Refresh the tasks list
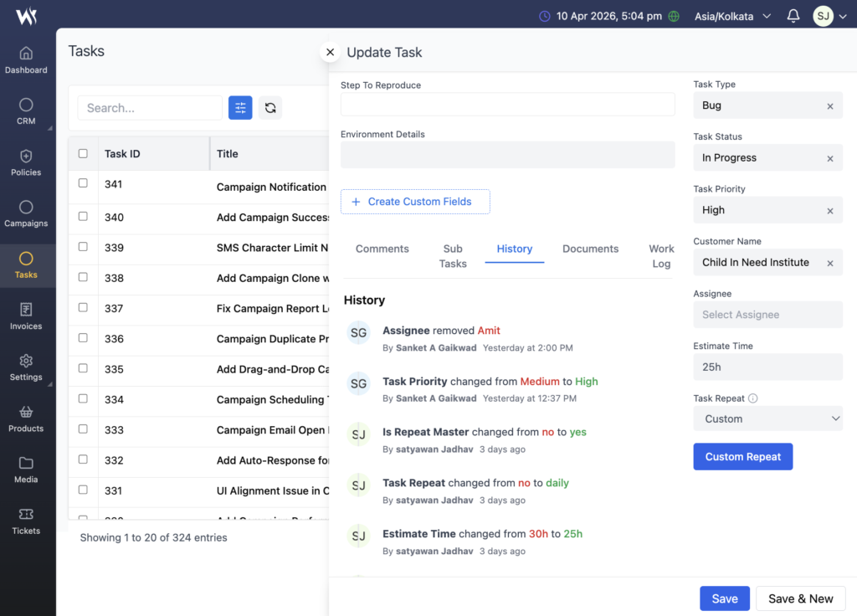Image resolution: width=857 pixels, height=616 pixels. click(x=269, y=107)
